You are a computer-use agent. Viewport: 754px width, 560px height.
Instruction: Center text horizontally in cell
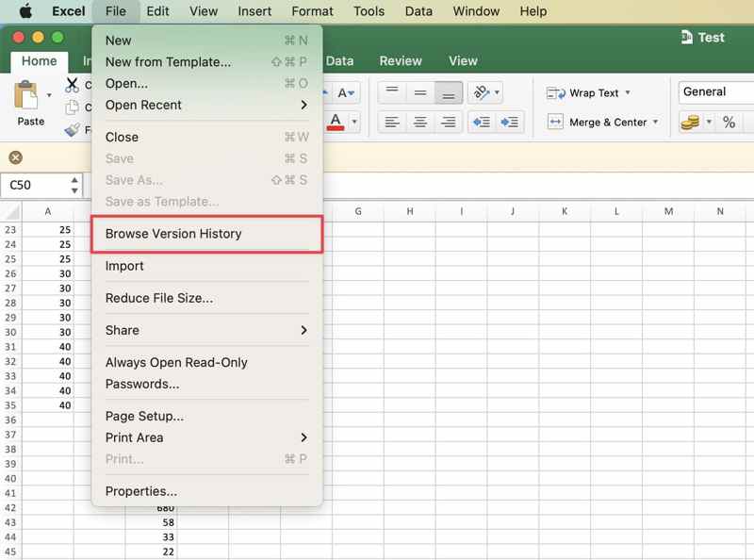[420, 123]
